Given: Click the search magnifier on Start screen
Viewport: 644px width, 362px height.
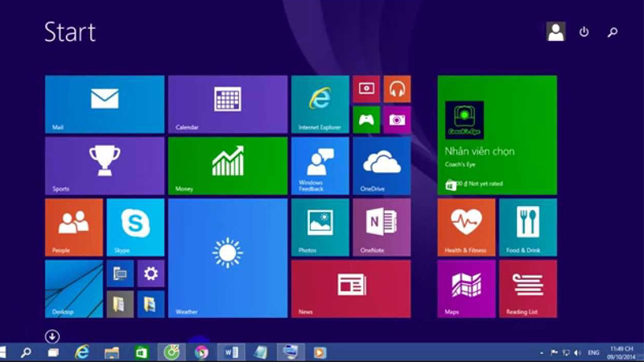Looking at the screenshot, I should coord(613,32).
